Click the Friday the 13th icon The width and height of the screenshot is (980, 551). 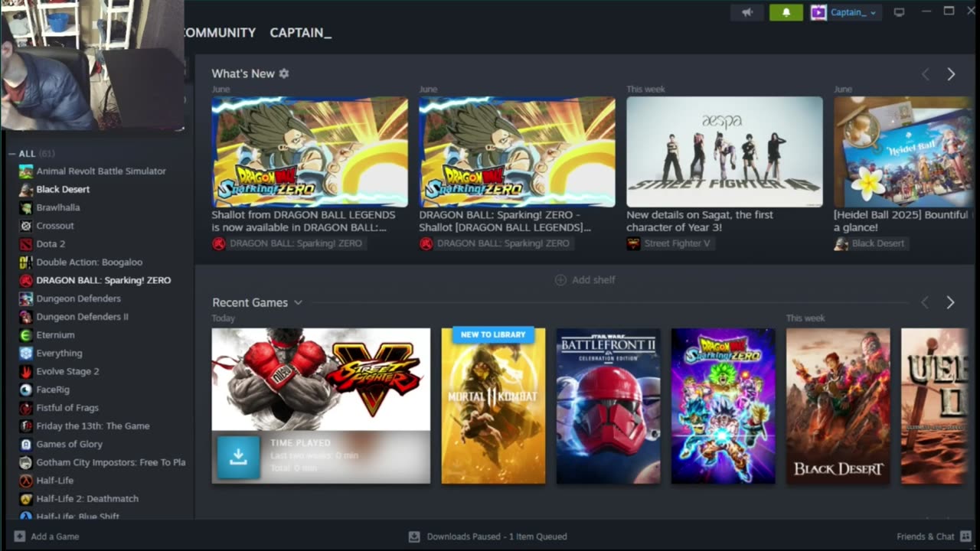(26, 426)
